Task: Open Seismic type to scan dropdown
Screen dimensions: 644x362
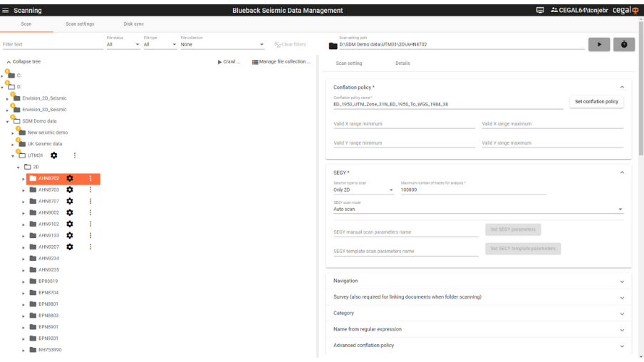Action: point(363,190)
